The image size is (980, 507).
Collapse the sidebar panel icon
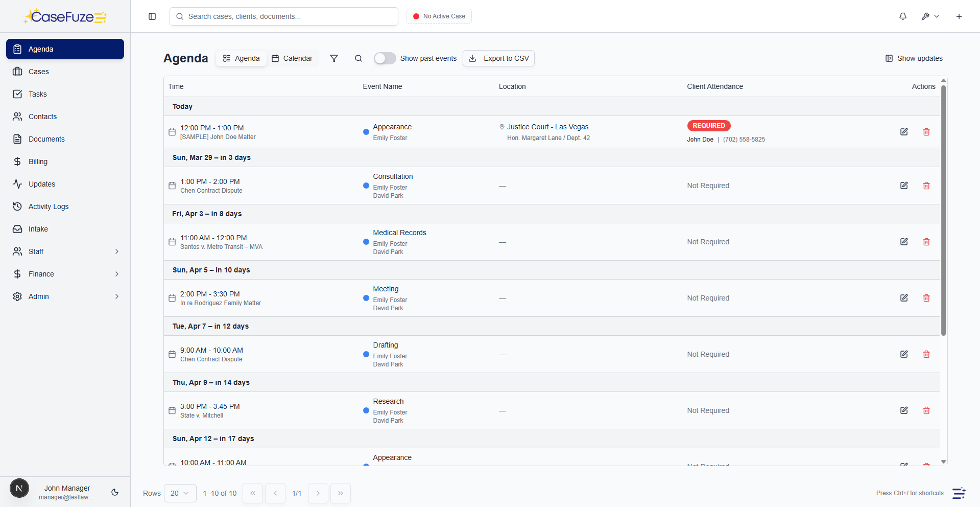click(152, 16)
